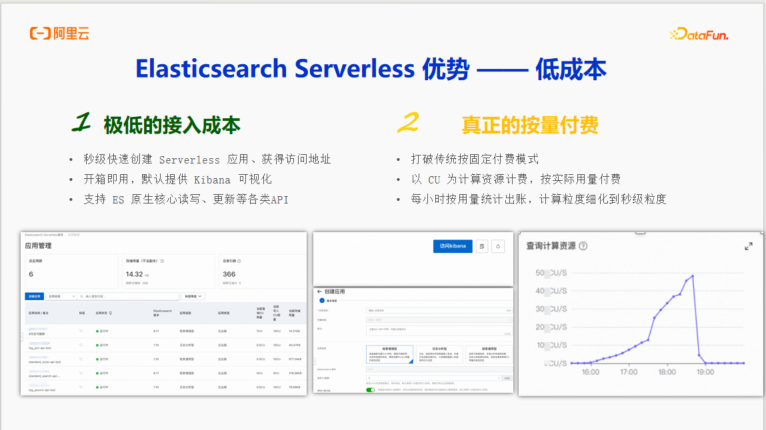
Task: Click the step 1 indicator in the create form
Action: tap(322, 301)
